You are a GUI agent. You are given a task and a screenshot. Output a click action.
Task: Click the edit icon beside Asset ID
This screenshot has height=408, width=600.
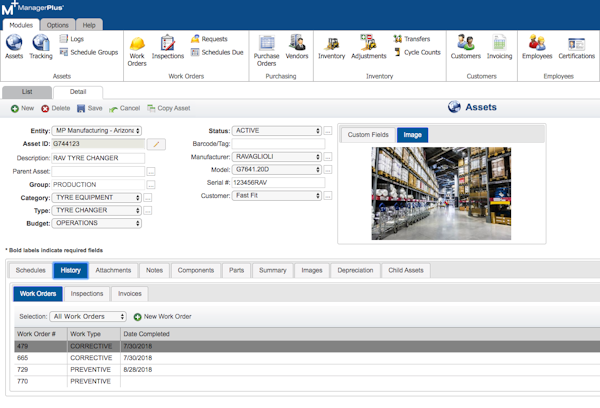pyautogui.click(x=155, y=144)
